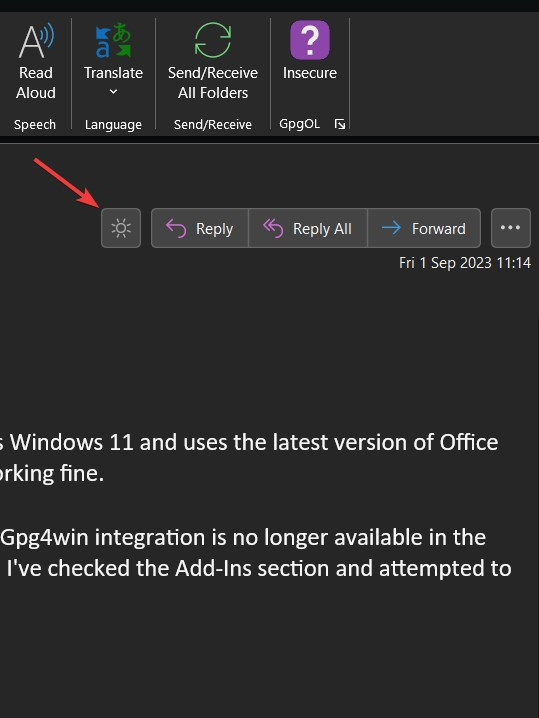539x718 pixels.
Task: Click the line mentioning Windows 11
Action: pos(249,443)
